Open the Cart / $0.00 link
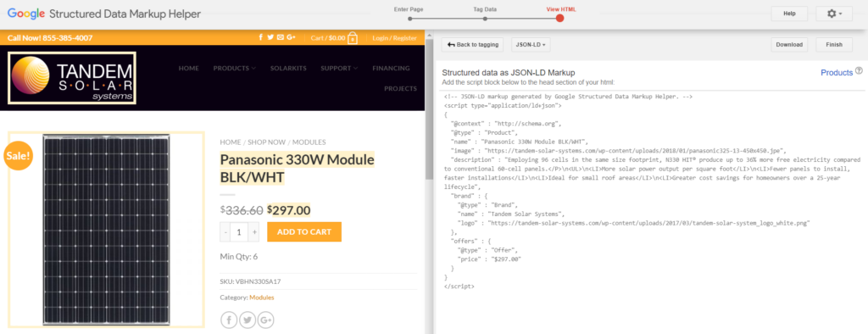Screen dimensions: 868x334 pyautogui.click(x=328, y=38)
